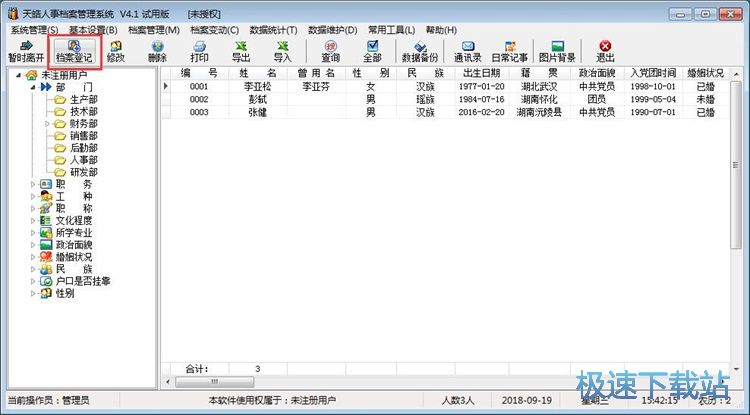The image size is (750, 415).
Task: Expand the 政治面貌 tree node
Action: click(x=33, y=245)
